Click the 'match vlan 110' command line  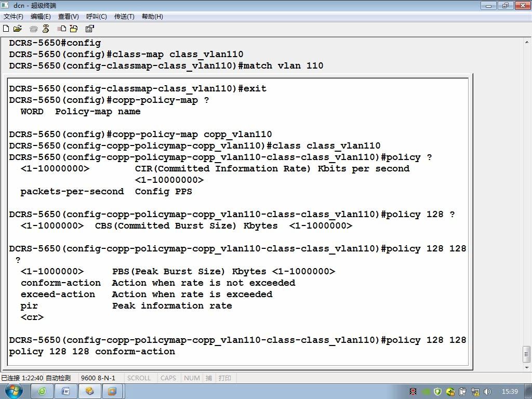[x=166, y=65]
